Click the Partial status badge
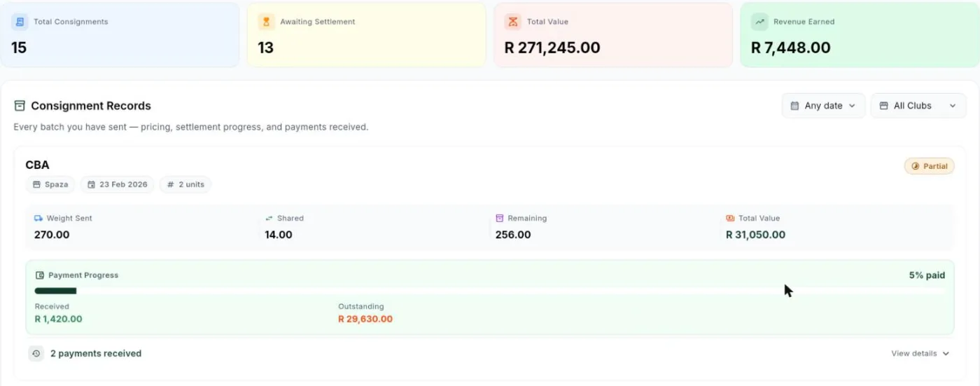The image size is (980, 386). pyautogui.click(x=930, y=167)
